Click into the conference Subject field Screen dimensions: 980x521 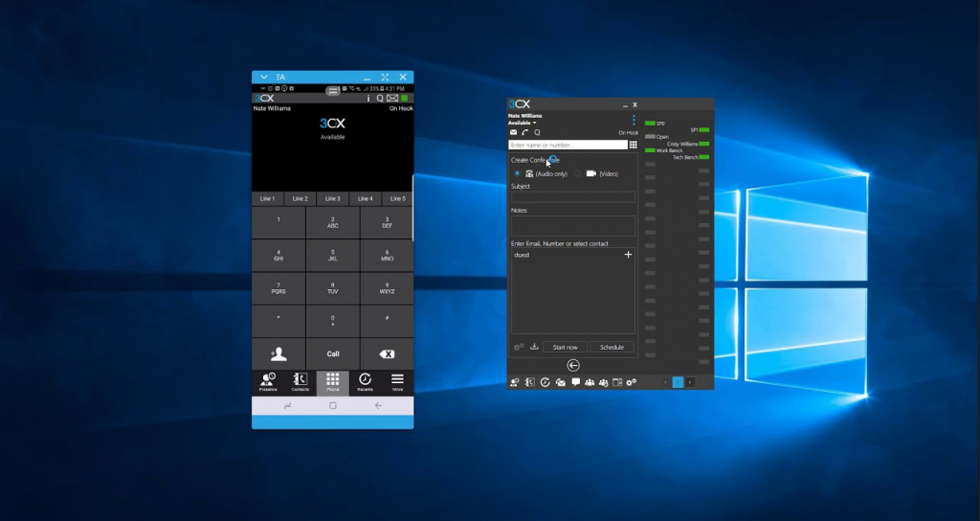tap(573, 196)
